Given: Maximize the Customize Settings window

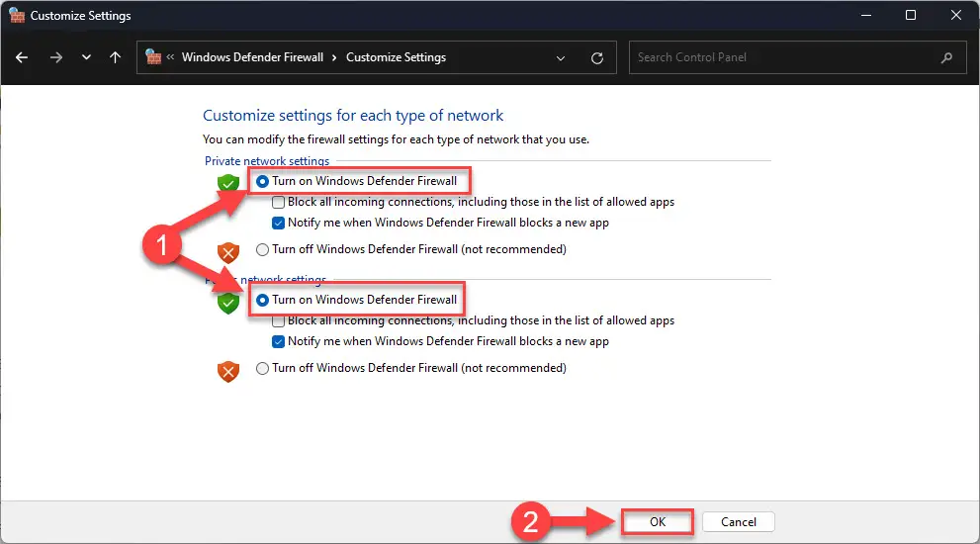Looking at the screenshot, I should click(x=911, y=15).
